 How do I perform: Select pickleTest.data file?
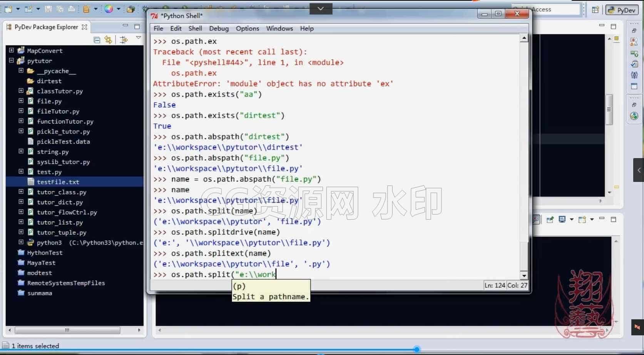coord(63,142)
